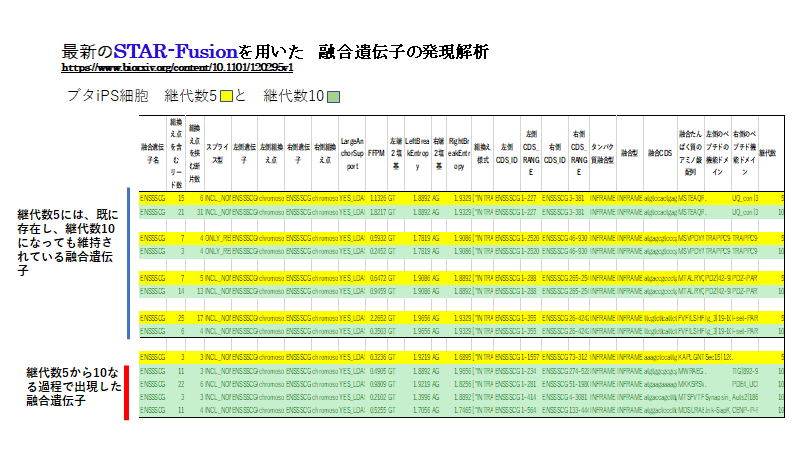Viewport: 800px width, 450px height.
Task: Select the タンパク質融合型 column header
Action: coord(602,153)
